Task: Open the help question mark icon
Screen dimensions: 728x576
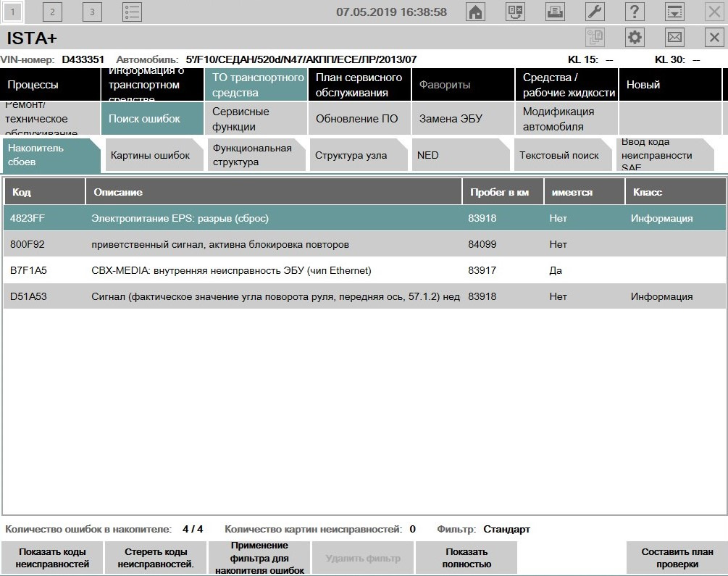Action: (635, 12)
